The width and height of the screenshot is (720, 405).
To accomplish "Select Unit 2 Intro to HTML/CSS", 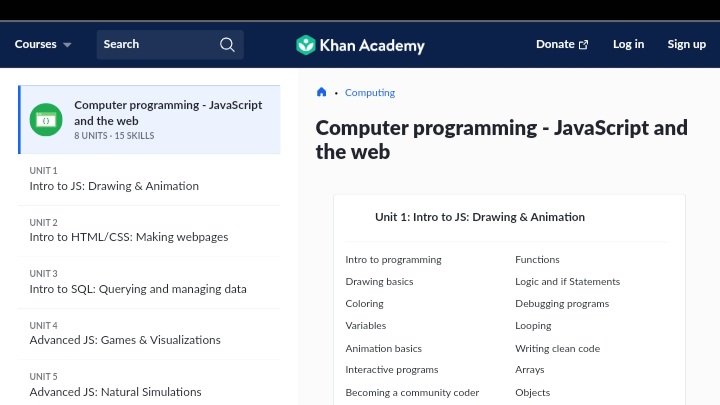I will [129, 237].
